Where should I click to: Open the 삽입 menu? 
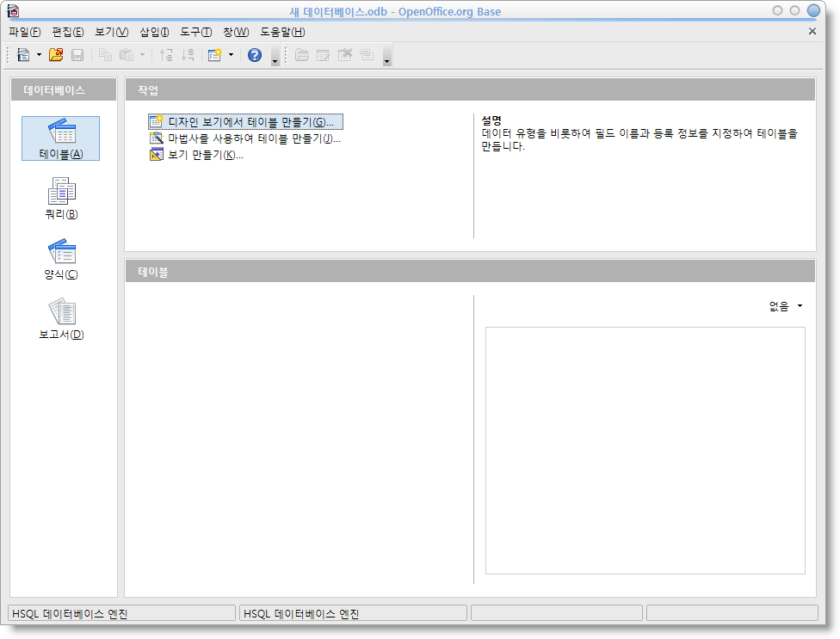154,32
